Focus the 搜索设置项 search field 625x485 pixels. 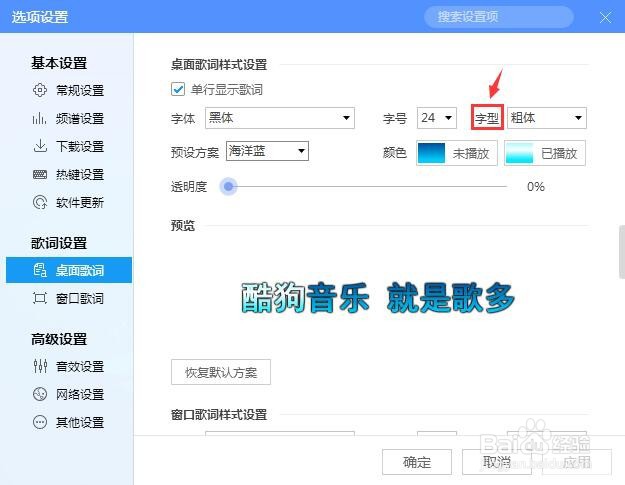point(499,17)
